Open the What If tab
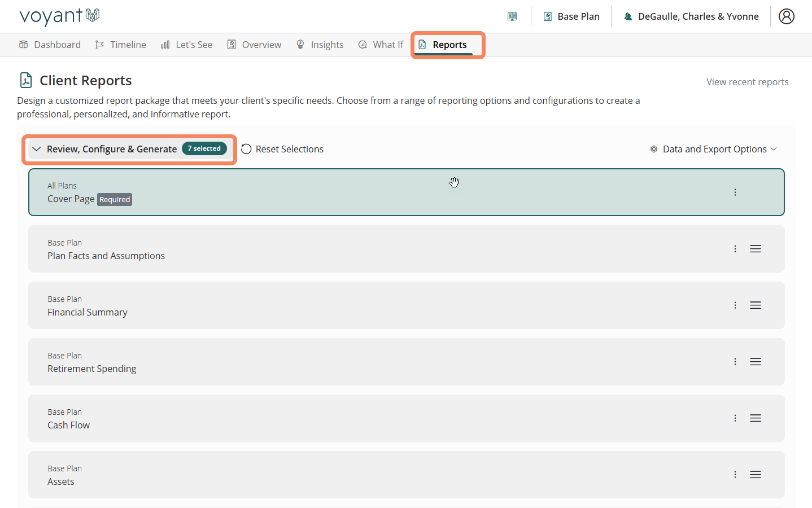The image size is (812, 508). [x=381, y=45]
